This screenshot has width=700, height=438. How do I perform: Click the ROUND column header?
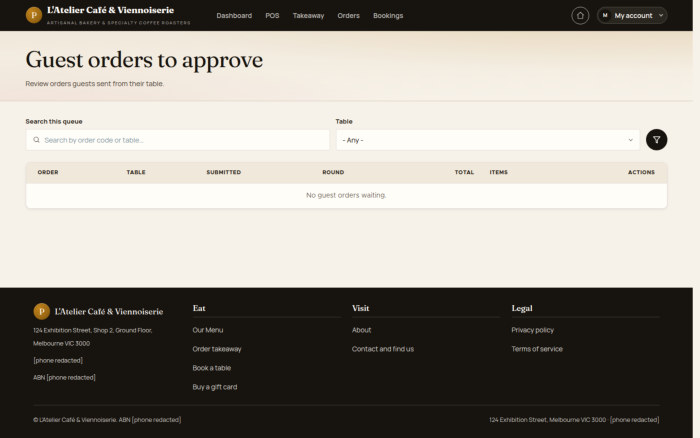[333, 172]
